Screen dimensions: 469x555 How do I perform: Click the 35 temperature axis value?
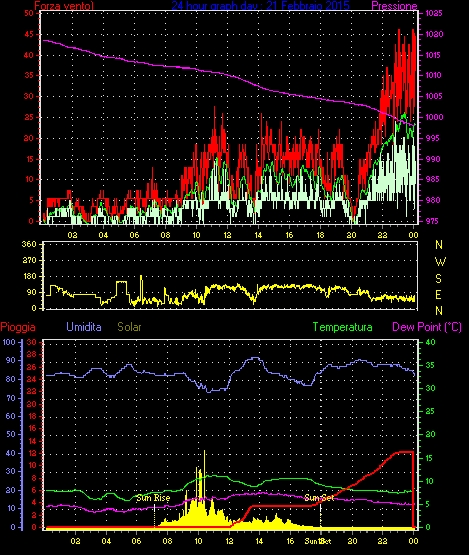pos(430,365)
